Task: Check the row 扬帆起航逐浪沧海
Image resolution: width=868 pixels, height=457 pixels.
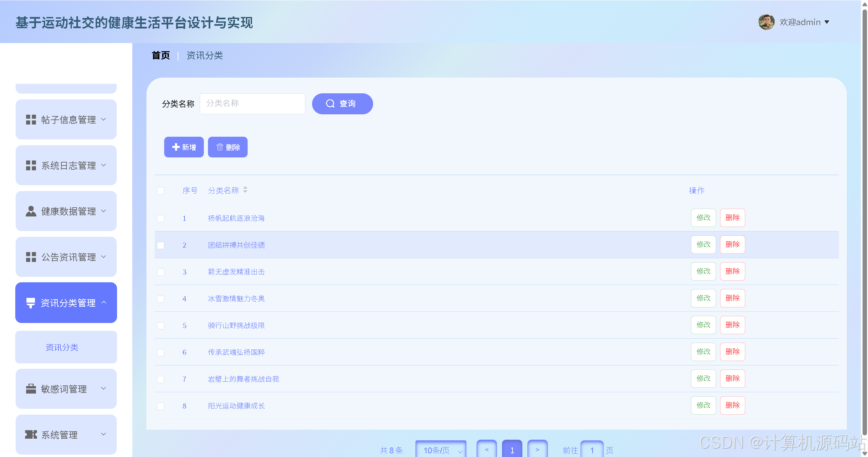Action: 160,218
